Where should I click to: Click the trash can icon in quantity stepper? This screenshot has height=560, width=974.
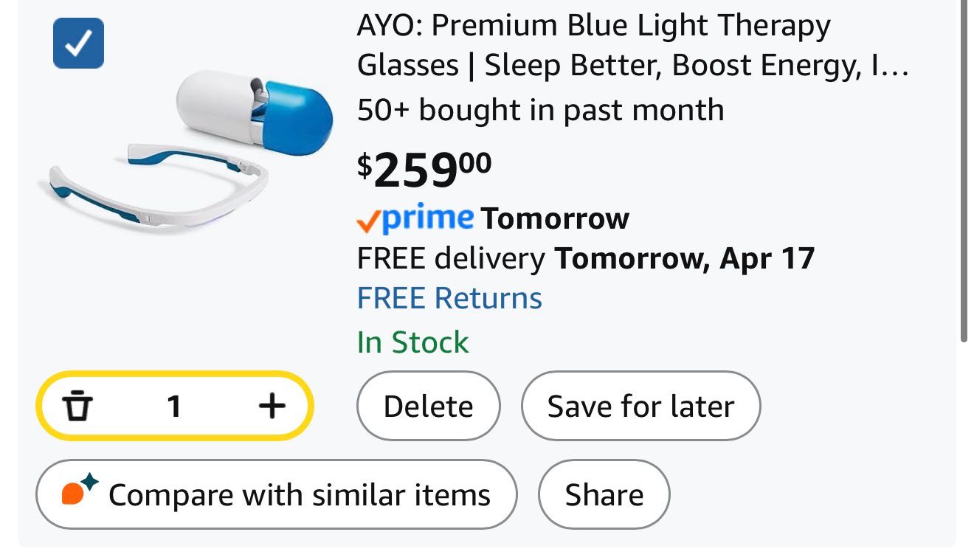click(77, 406)
